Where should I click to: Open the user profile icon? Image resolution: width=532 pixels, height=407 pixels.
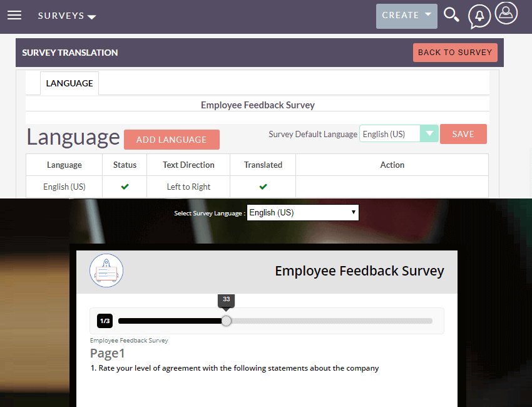(506, 13)
